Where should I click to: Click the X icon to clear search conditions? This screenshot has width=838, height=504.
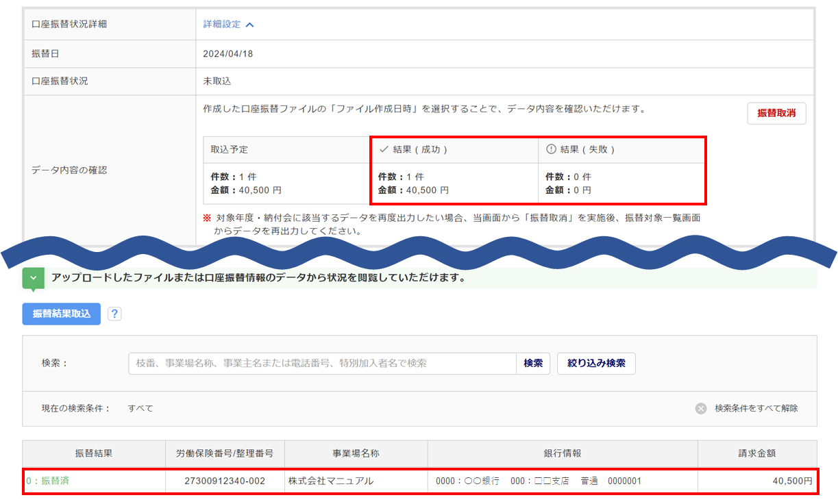pyautogui.click(x=701, y=408)
